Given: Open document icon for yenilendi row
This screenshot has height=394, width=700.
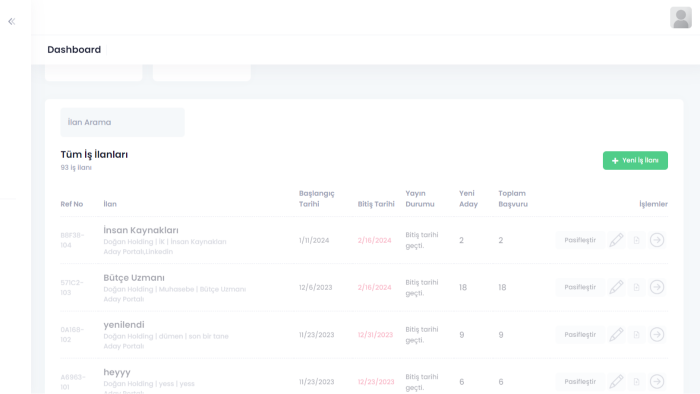Looking at the screenshot, I should 637,335.
